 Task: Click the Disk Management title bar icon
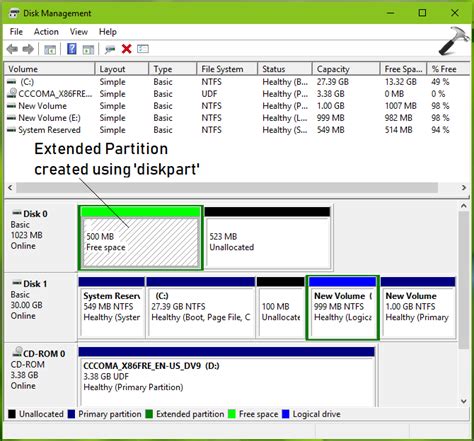pos(14,13)
